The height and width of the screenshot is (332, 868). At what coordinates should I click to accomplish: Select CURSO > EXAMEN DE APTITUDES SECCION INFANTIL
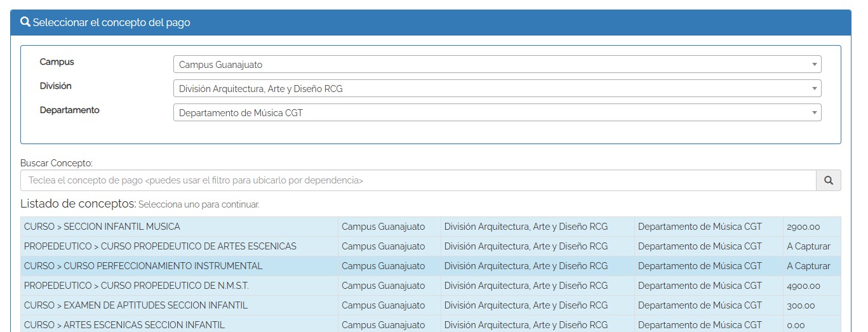(136, 305)
